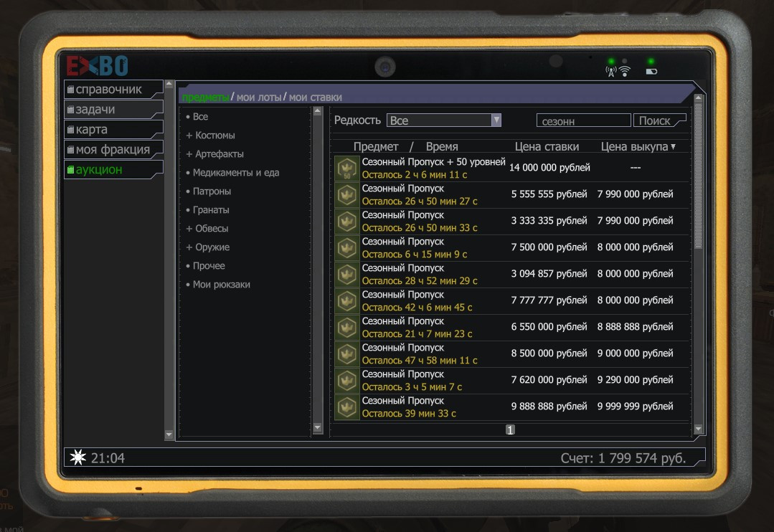Click the lot with 28 ч 52 мин 29 с left
The height and width of the screenshot is (532, 774).
(x=511, y=275)
